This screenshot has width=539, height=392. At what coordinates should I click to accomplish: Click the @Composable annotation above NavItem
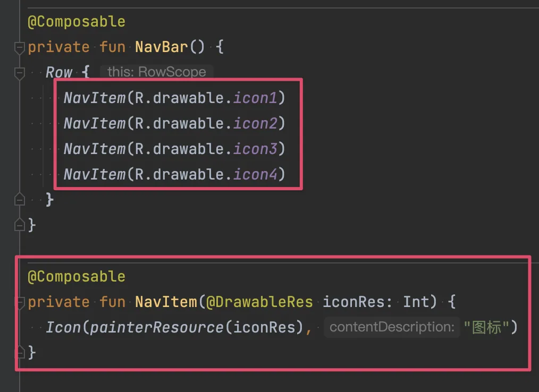pos(77,277)
